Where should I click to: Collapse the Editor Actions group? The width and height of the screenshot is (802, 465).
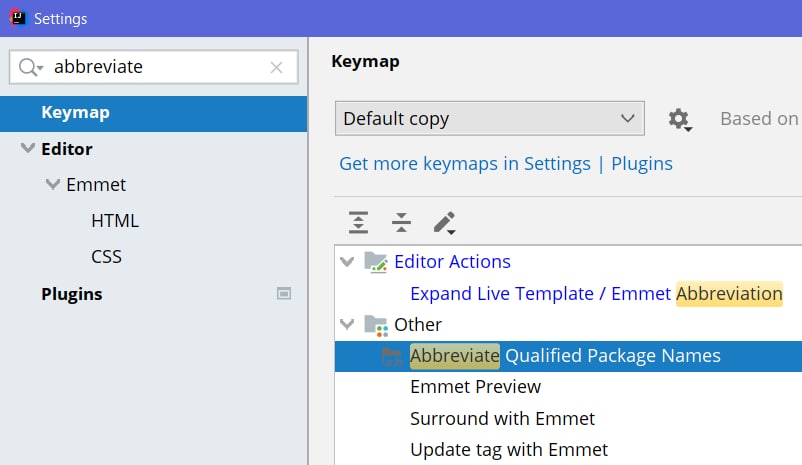348,262
